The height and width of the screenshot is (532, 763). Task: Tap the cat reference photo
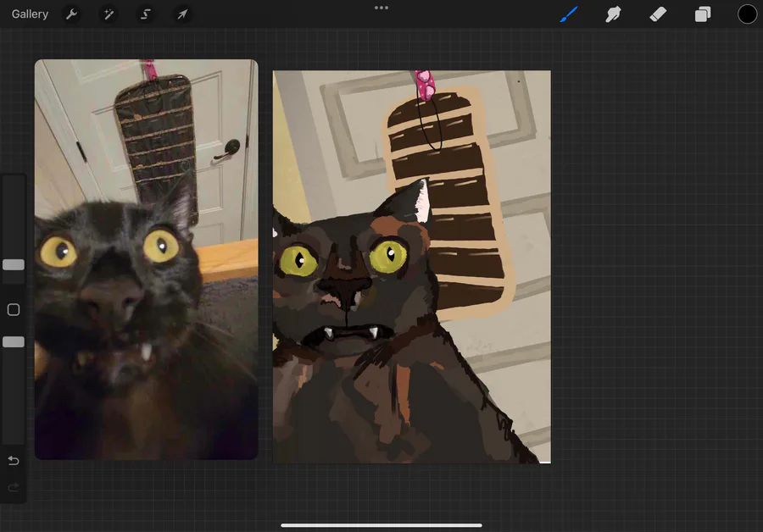(x=147, y=259)
